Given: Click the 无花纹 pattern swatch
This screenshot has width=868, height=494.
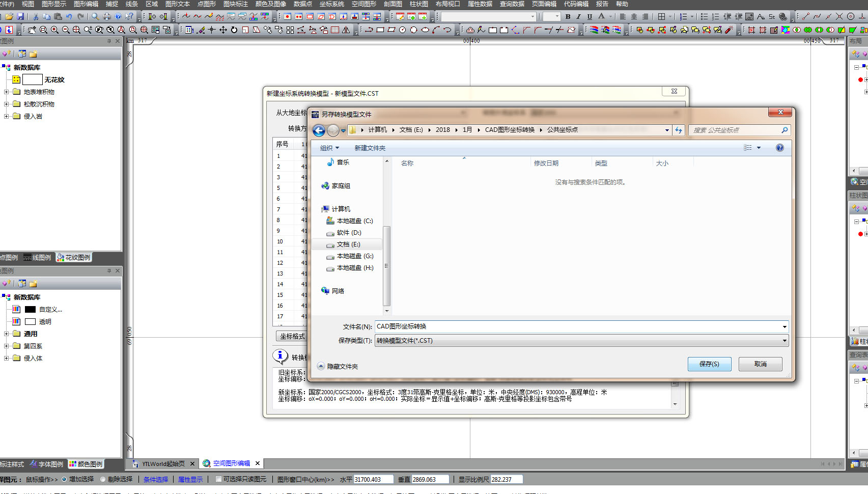Looking at the screenshot, I should point(32,80).
